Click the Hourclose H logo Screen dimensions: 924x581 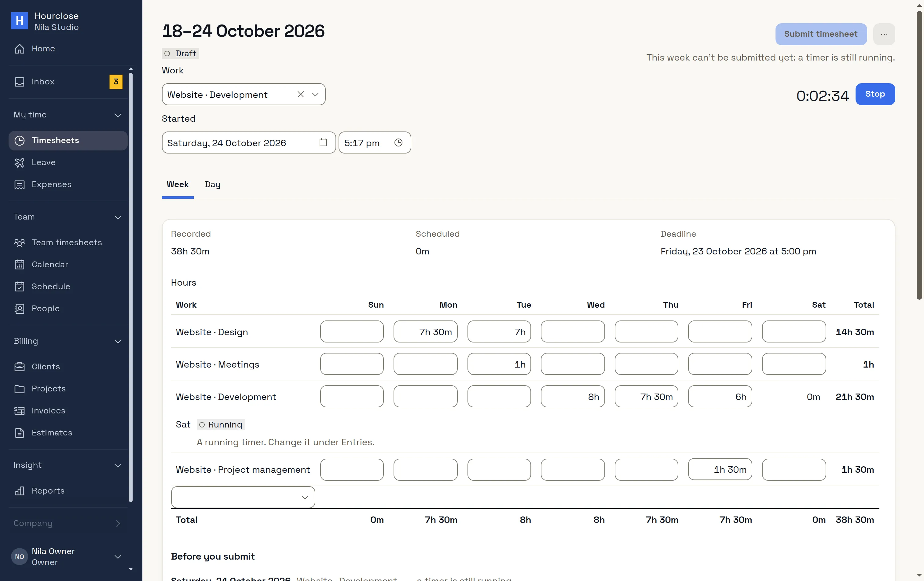click(19, 21)
